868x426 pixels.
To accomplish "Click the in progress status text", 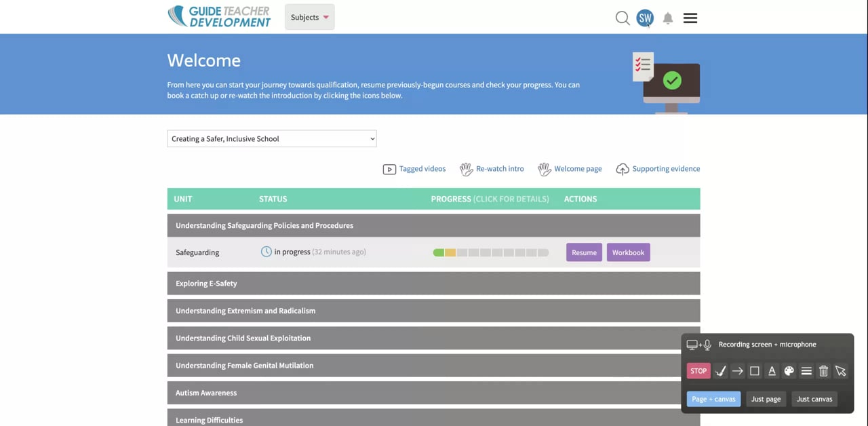I will pyautogui.click(x=292, y=252).
